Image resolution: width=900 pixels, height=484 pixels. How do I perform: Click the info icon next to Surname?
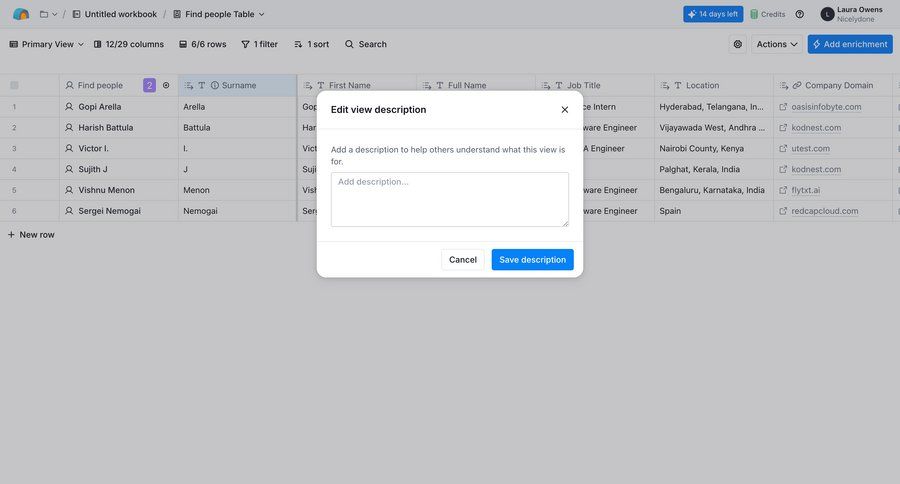215,86
